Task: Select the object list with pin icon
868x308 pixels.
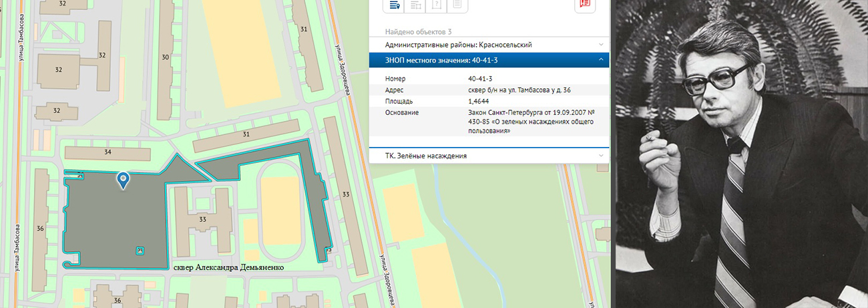Action: [393, 5]
